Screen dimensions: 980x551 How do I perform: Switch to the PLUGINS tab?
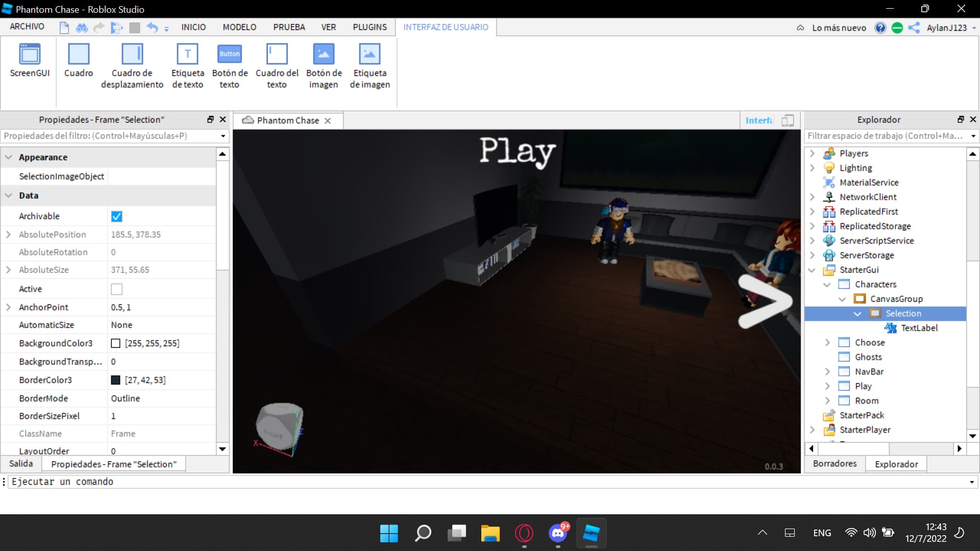pos(370,27)
